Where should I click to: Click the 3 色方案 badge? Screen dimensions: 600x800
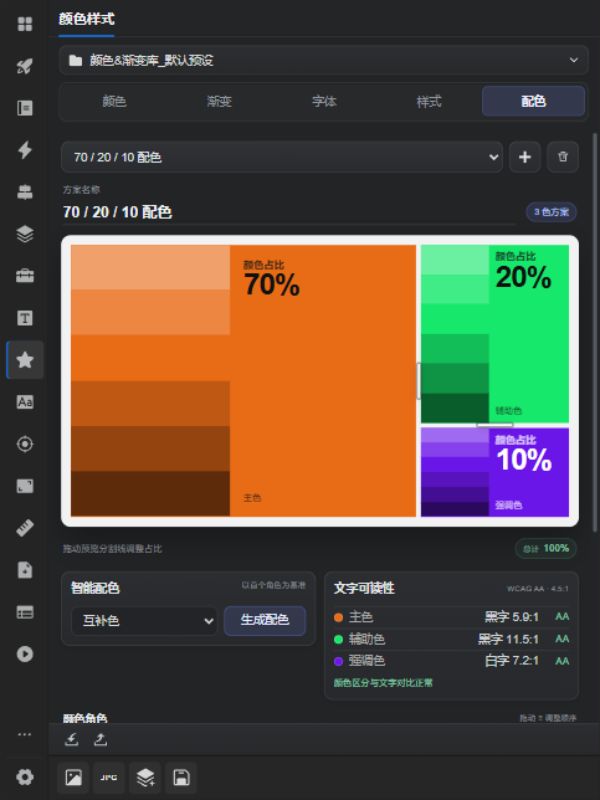click(x=551, y=212)
